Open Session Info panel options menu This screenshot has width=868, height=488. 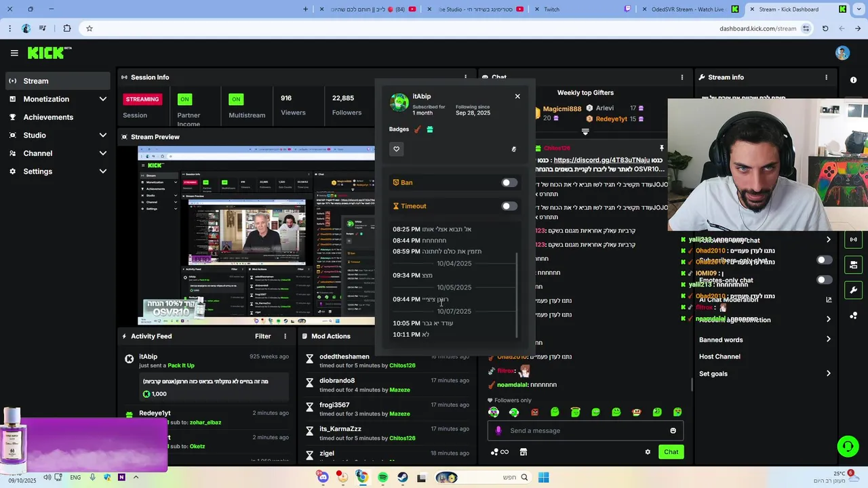[465, 77]
